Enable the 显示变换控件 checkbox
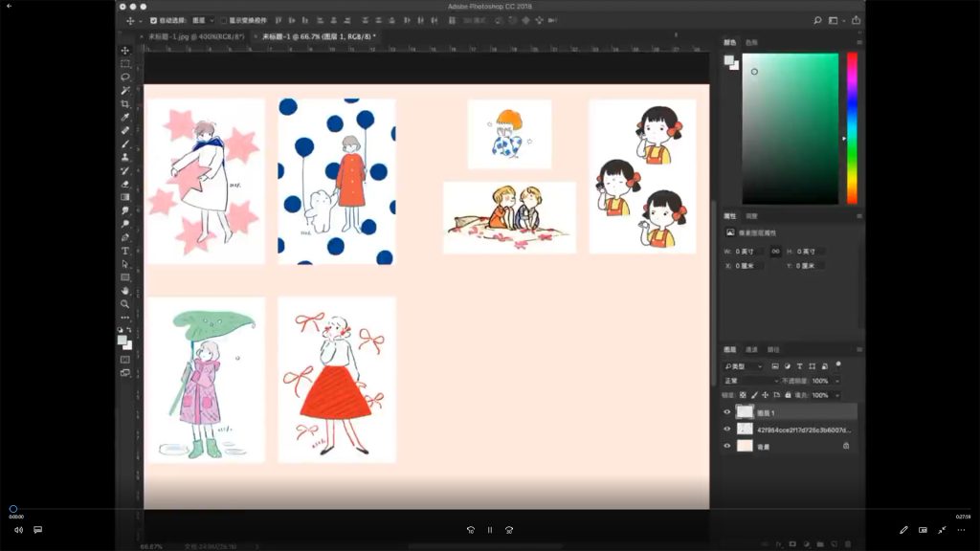 pos(224,20)
